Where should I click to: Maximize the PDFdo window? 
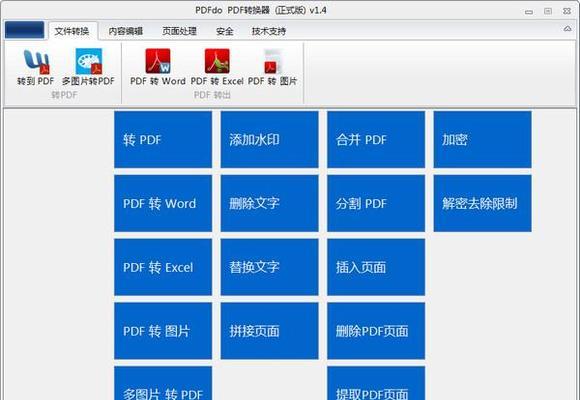(x=548, y=11)
